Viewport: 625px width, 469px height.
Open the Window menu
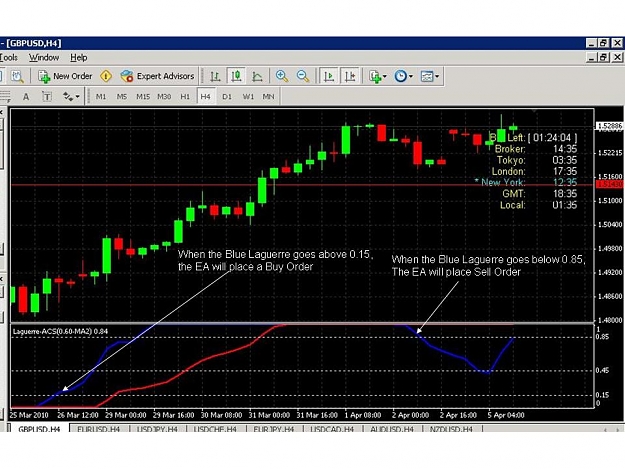click(44, 58)
